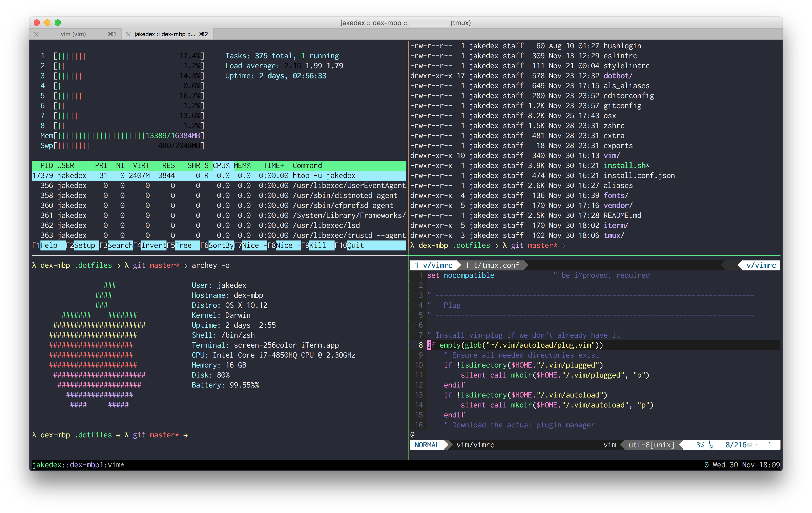
Task: Click the v/vimrc buffer tab
Action: click(x=434, y=265)
